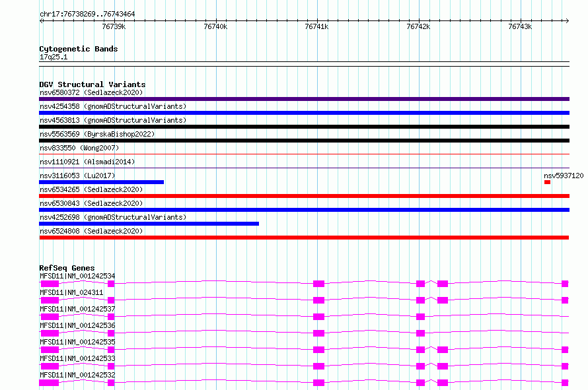Open the DGV Structural Variants track title

92,84
